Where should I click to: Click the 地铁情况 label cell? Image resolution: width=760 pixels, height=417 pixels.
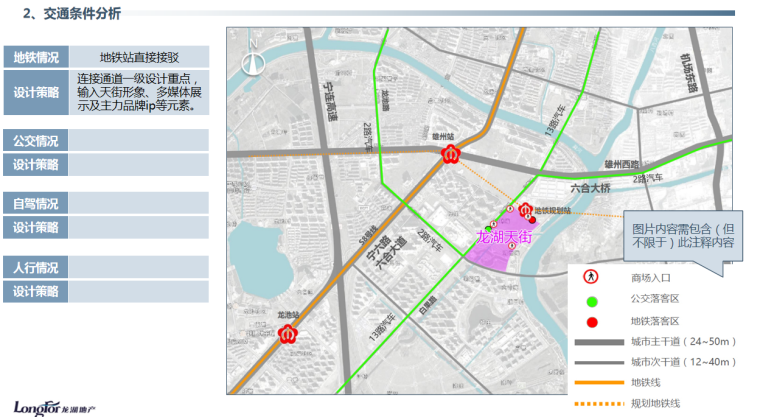tap(36, 57)
